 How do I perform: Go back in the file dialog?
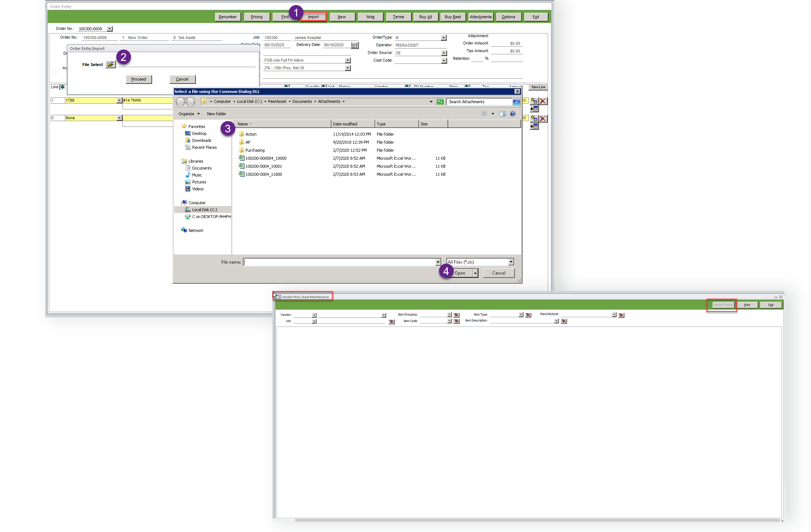(181, 102)
